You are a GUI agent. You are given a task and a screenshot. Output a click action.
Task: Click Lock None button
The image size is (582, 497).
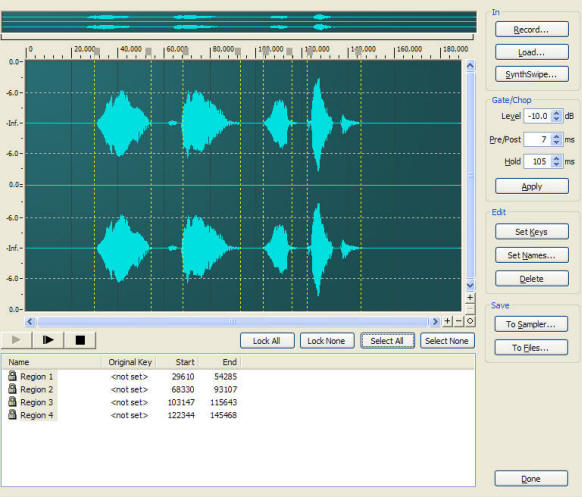pos(327,341)
